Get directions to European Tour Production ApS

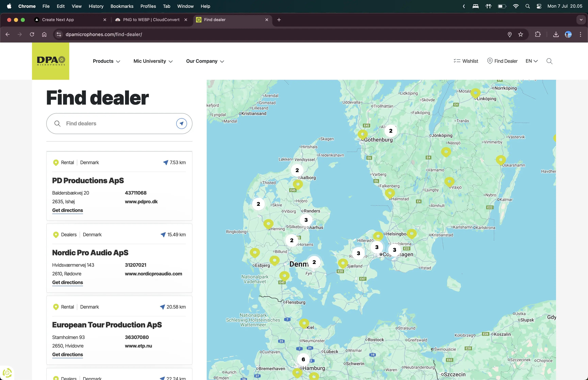point(67,354)
